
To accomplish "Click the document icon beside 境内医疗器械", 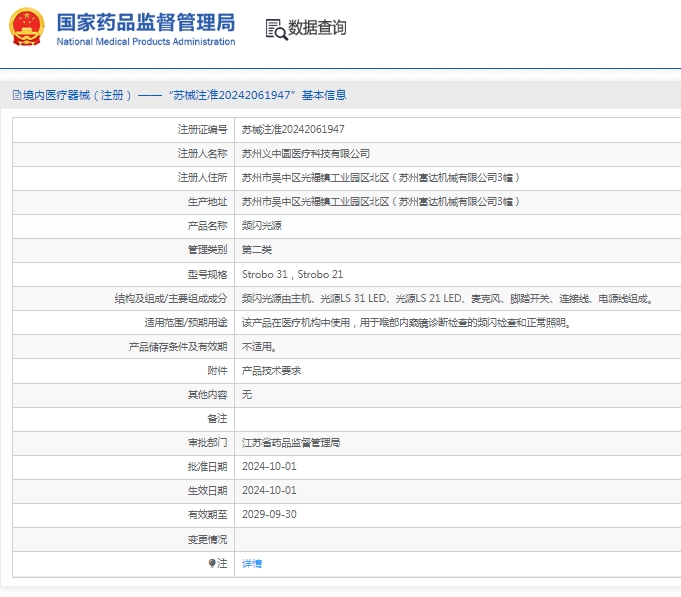I will point(17,95).
